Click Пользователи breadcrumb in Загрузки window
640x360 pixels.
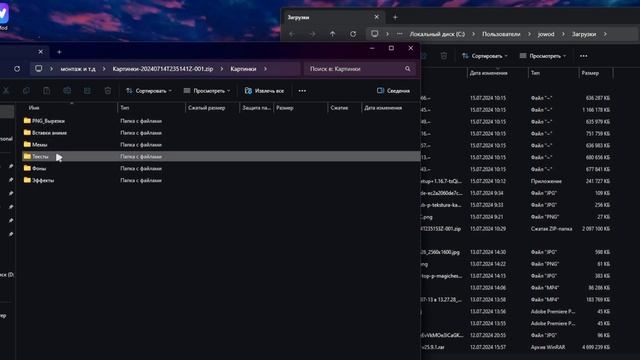coord(501,34)
